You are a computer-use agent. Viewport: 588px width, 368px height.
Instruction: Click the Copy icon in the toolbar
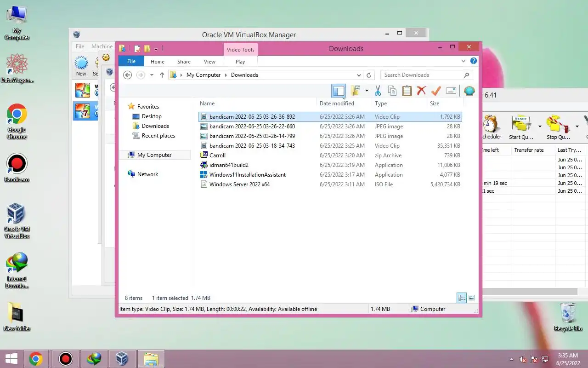[x=392, y=91]
